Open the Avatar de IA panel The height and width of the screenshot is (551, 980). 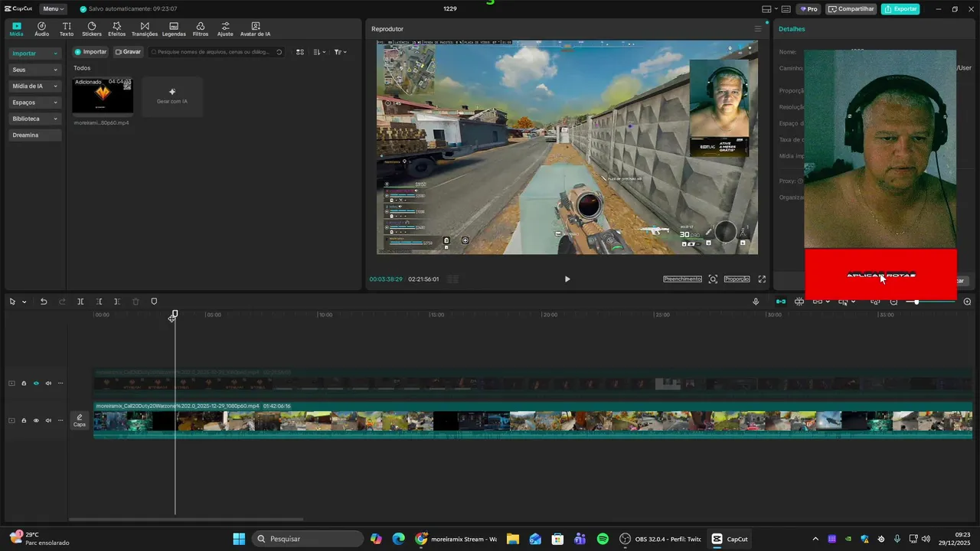(255, 29)
